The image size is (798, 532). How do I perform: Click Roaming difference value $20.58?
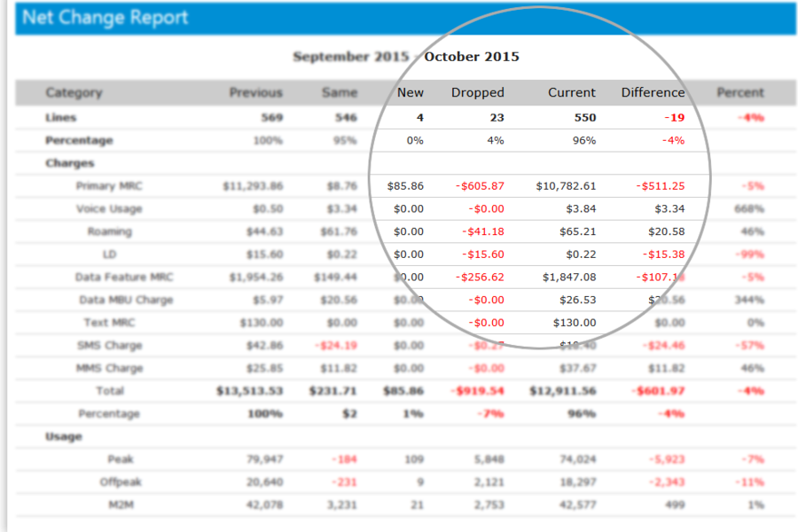(x=666, y=231)
